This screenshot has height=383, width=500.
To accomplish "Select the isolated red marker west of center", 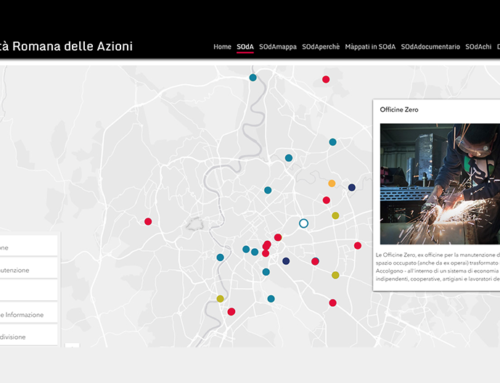I will (x=148, y=221).
